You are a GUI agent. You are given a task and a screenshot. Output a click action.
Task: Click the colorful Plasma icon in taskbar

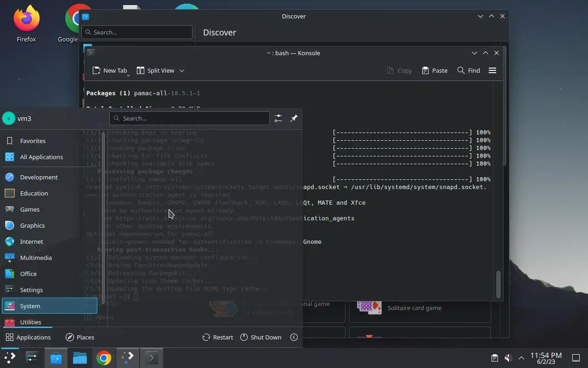pos(128,357)
